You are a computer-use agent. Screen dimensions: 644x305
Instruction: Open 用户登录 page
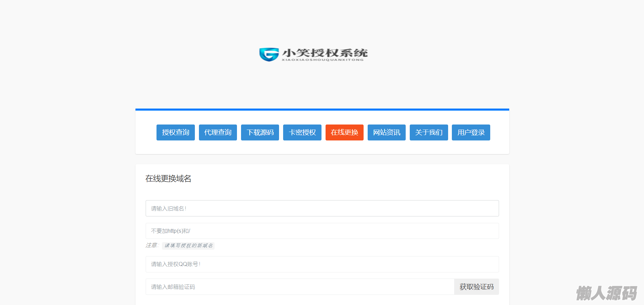(x=471, y=132)
